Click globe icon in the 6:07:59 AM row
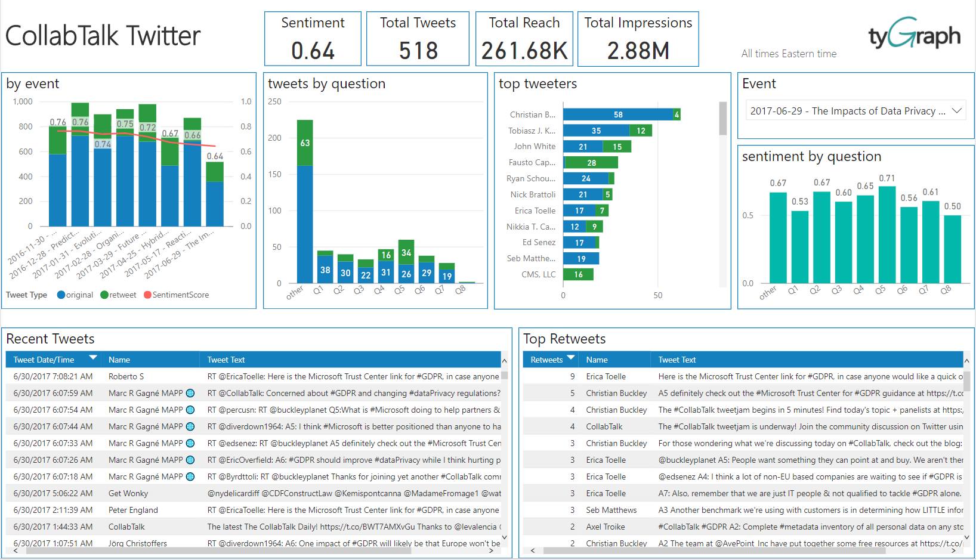 pyautogui.click(x=190, y=393)
